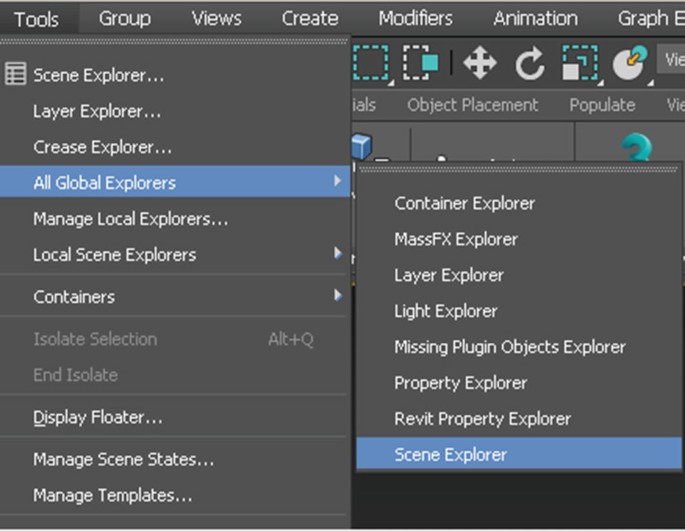
Task: Select Scene Explorer in the submenu
Action: pyautogui.click(x=451, y=455)
